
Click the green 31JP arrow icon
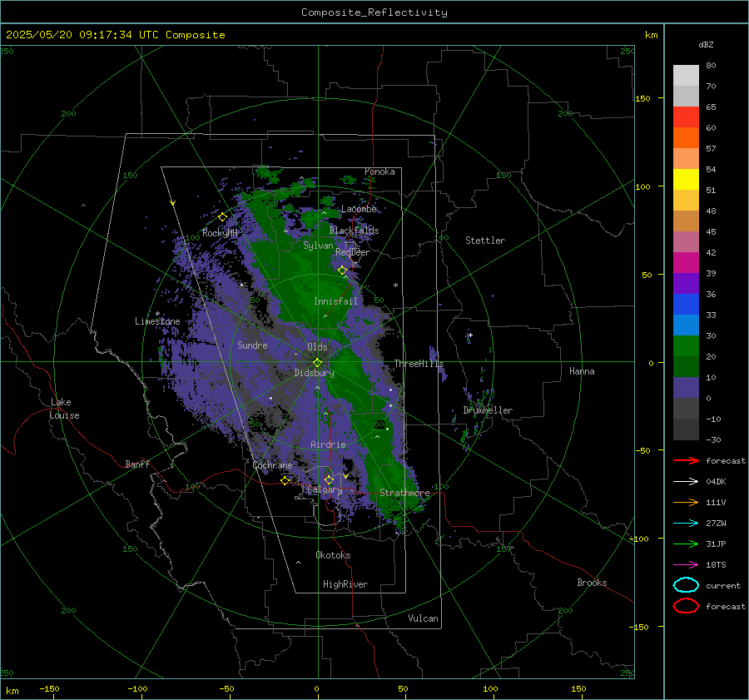(686, 544)
